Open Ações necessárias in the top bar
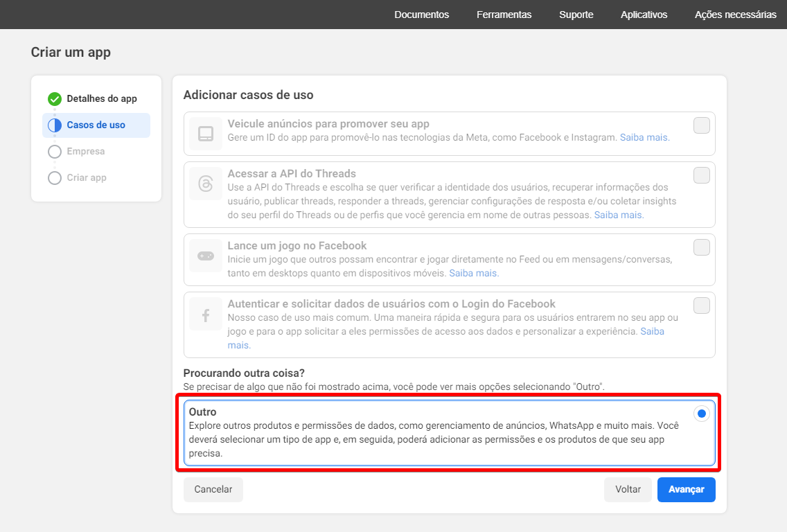787x532 pixels. 735,15
